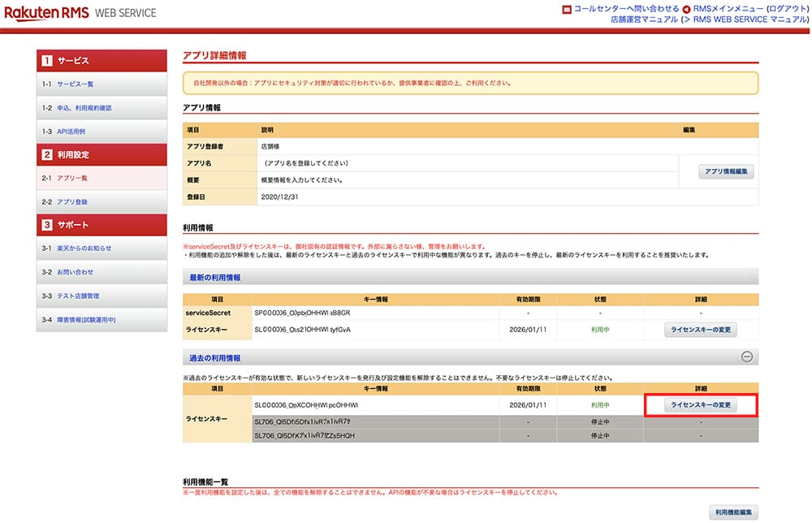This screenshot has height=523, width=812.
Task: Open 1-2 申込、利用規約確認 menu item
Action: point(84,108)
